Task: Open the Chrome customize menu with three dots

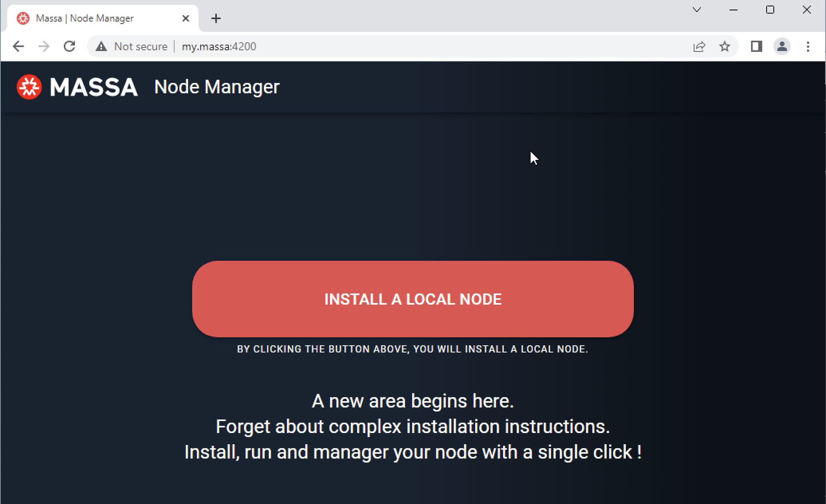Action: coord(808,46)
